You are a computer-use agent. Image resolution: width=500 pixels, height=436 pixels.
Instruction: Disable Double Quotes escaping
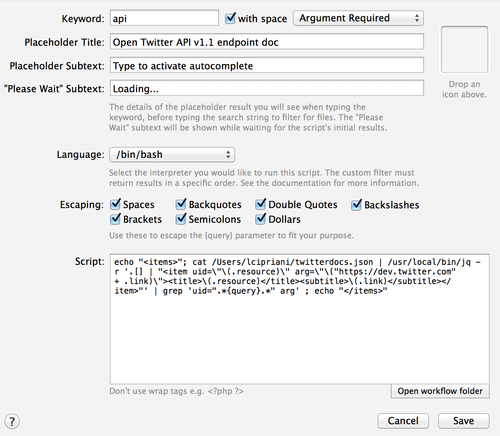(x=261, y=204)
